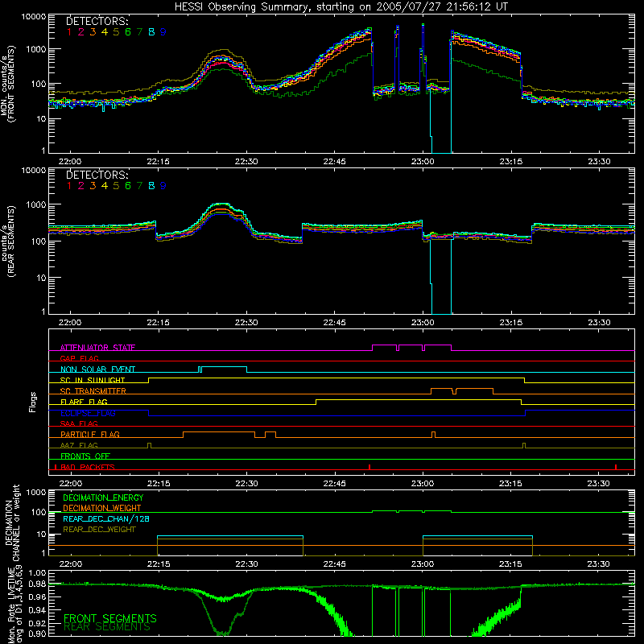Select yellow detector 4 in front segments legend
Screen dimensions: 644x644
pyautogui.click(x=105, y=32)
